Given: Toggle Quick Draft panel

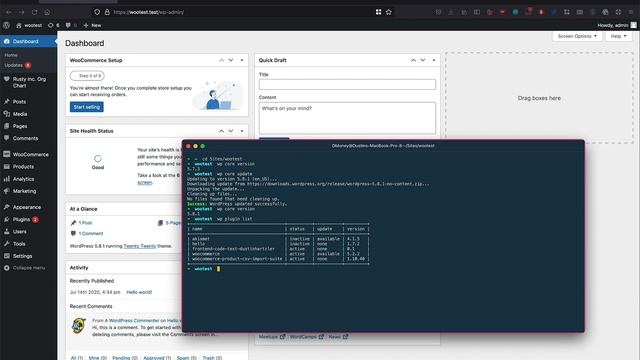Looking at the screenshot, I should (434, 60).
